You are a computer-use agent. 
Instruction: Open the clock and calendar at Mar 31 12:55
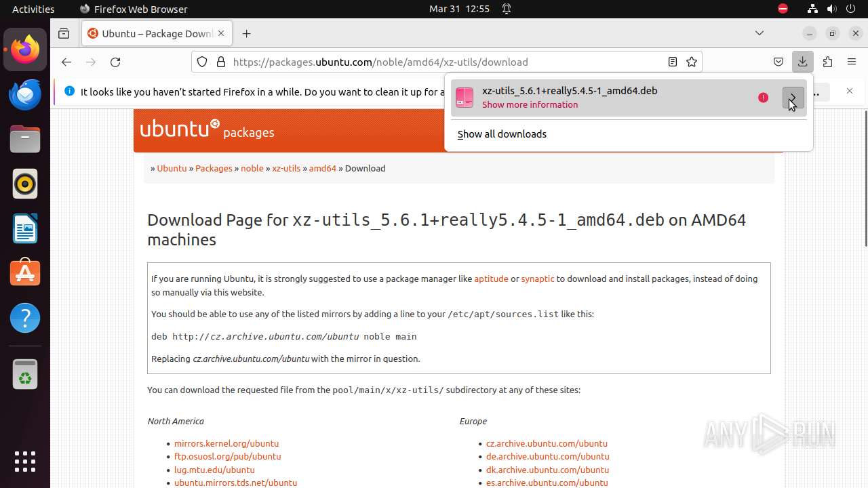click(459, 9)
